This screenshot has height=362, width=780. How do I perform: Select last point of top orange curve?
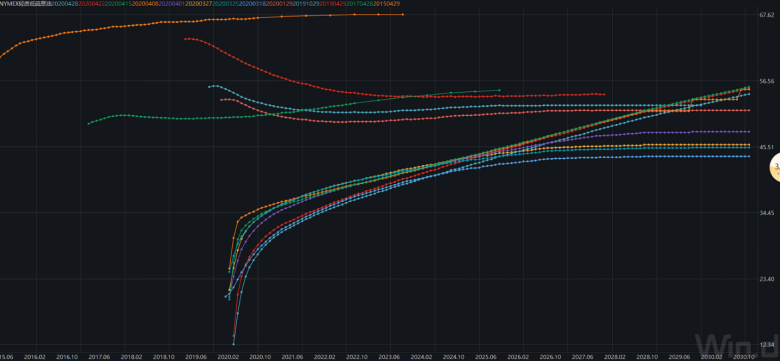[402, 14]
